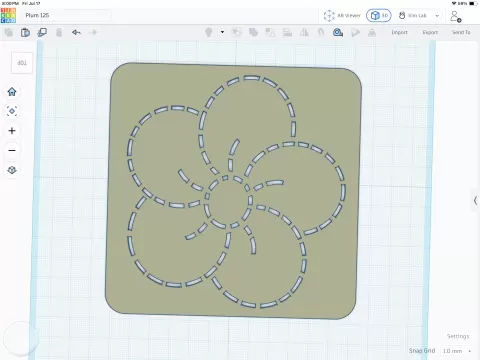Image resolution: width=480 pixels, height=360 pixels.
Task: Expand the dropdown arrow beside Sim Lab
Action: [x=437, y=16]
